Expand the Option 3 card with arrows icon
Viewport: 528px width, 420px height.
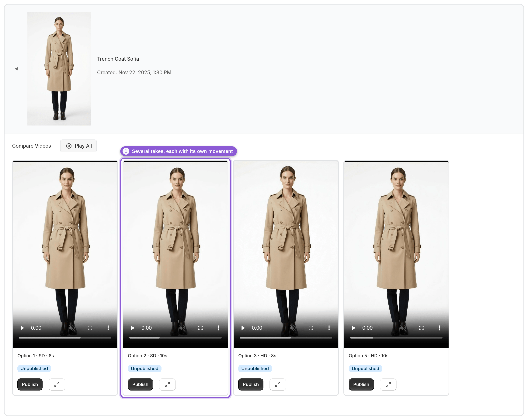pos(278,384)
